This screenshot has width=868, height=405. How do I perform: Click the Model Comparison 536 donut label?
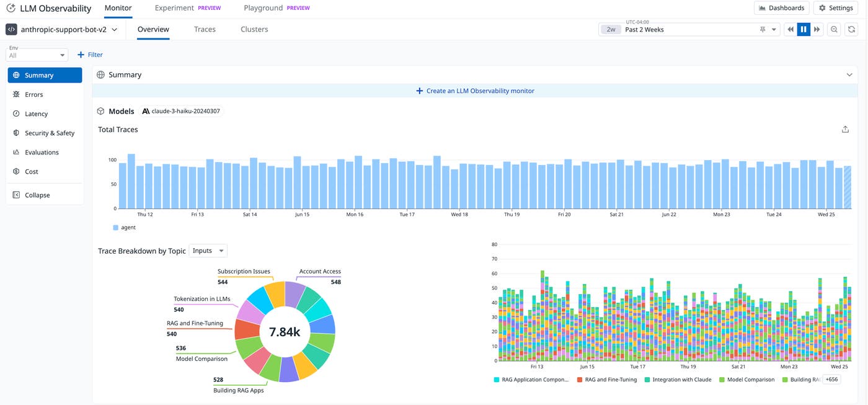[201, 354]
